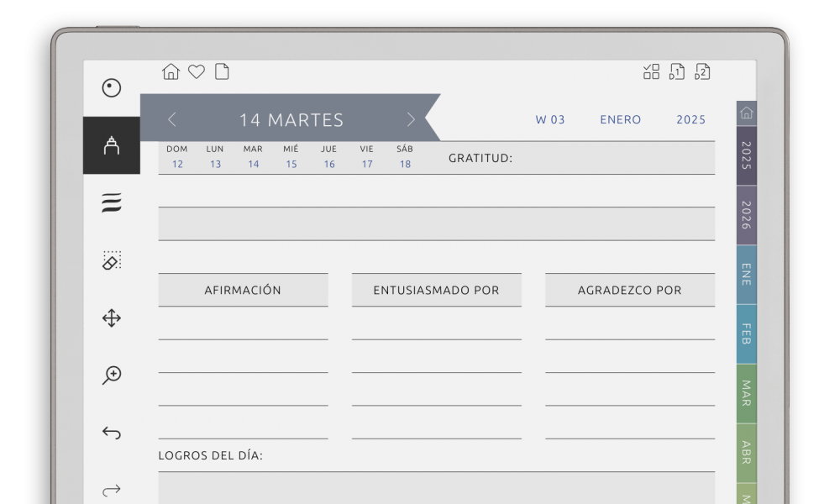Tap first writing line under AGRADEZCO POR
Viewport: 840px width, 504px height.
630,323
